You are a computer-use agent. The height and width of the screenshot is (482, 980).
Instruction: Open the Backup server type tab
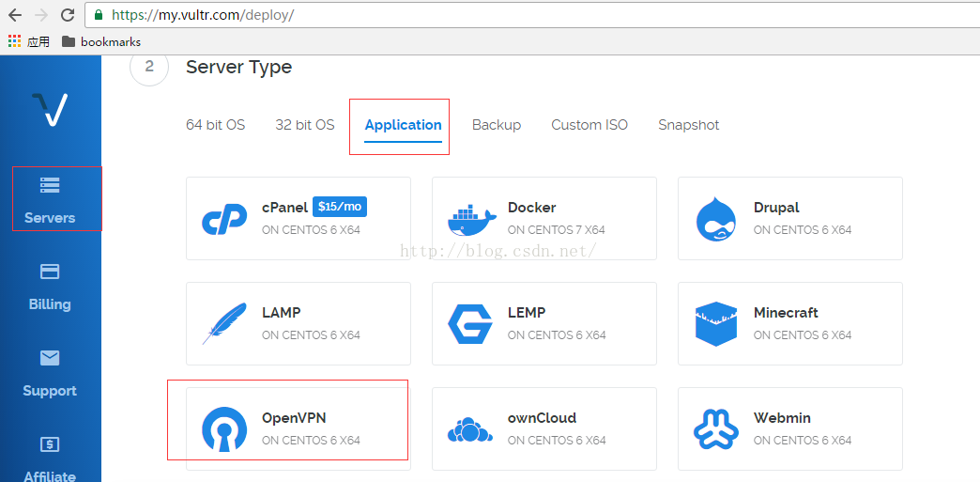pyautogui.click(x=496, y=125)
